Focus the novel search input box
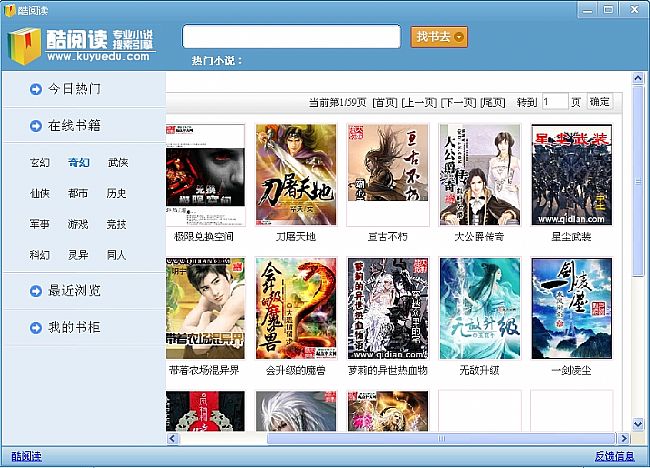650x468 pixels. point(291,36)
